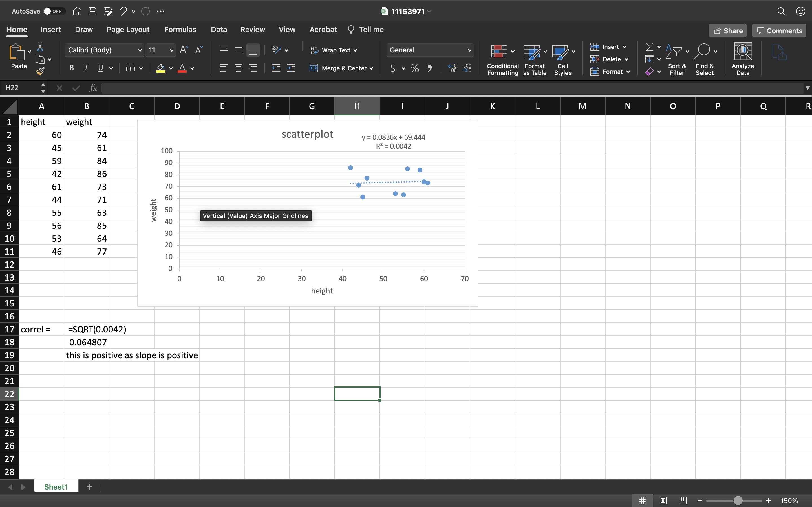Click the zoom slider handle
Screen dimensions: 812x507
[738, 500]
